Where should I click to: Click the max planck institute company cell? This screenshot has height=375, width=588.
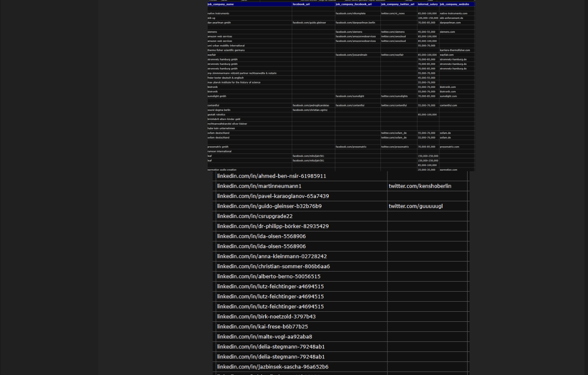[234, 82]
